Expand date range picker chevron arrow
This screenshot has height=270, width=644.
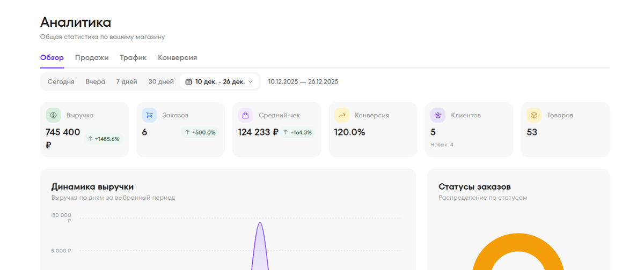[x=251, y=82]
